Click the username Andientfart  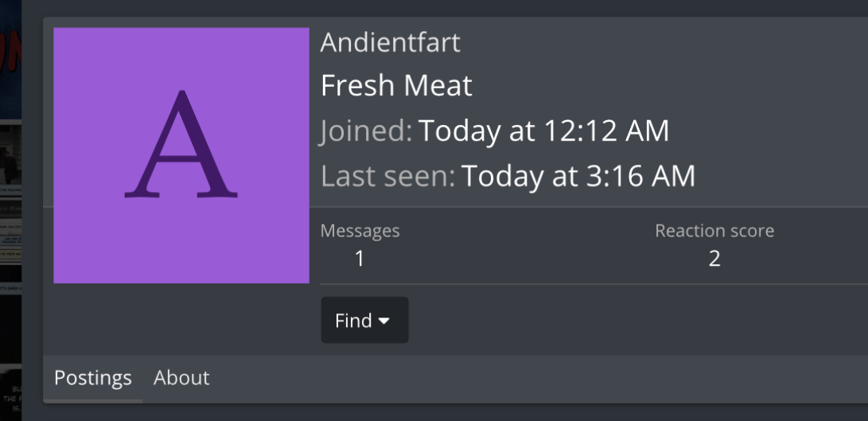pyautogui.click(x=390, y=43)
